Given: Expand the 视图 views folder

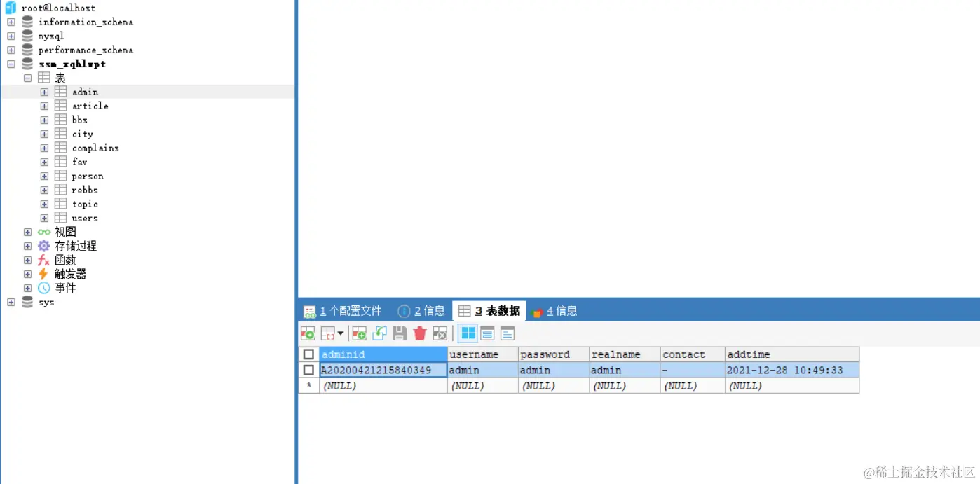Looking at the screenshot, I should [27, 232].
